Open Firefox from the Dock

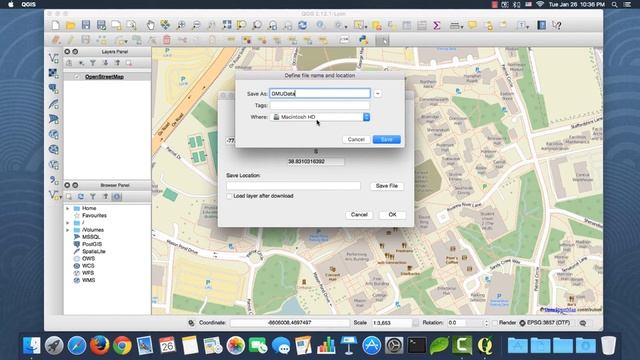point(100,345)
